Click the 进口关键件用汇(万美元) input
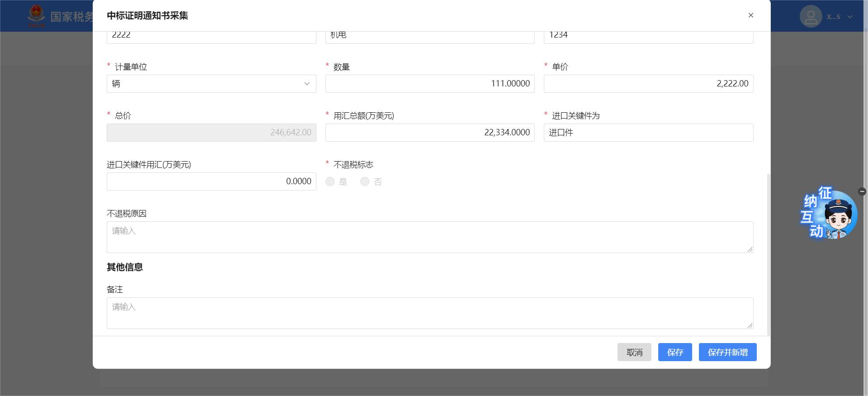Image resolution: width=868 pixels, height=396 pixels. [x=211, y=181]
